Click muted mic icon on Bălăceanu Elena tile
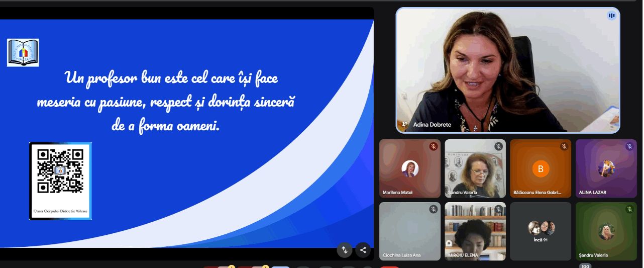This screenshot has width=644, height=268. click(x=564, y=146)
